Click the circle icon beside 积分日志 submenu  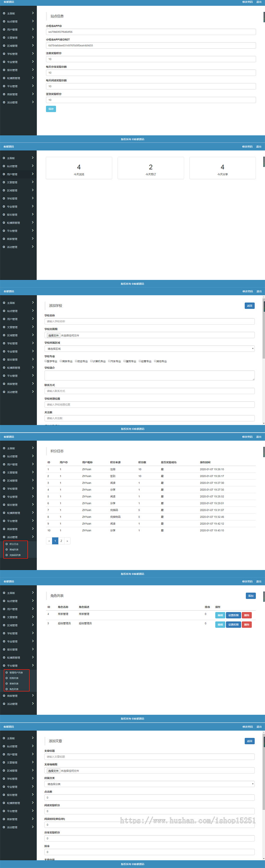point(7,544)
